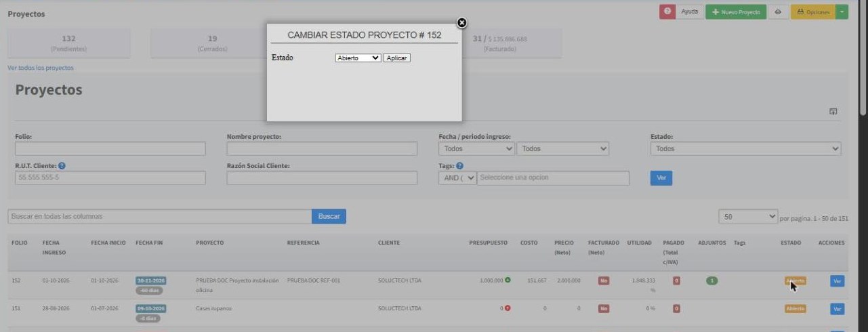Open the second Fecha periodo ingreso dropdown

(563, 148)
